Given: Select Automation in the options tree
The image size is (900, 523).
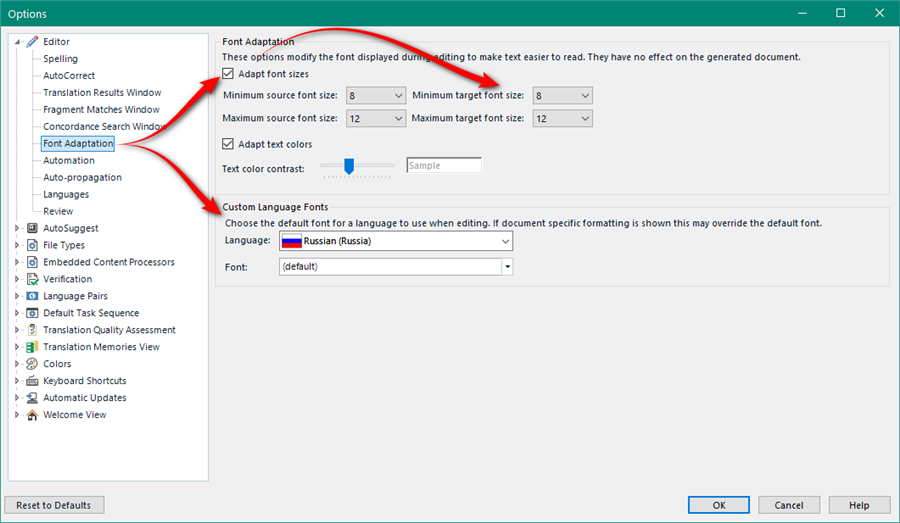Looking at the screenshot, I should coord(69,160).
